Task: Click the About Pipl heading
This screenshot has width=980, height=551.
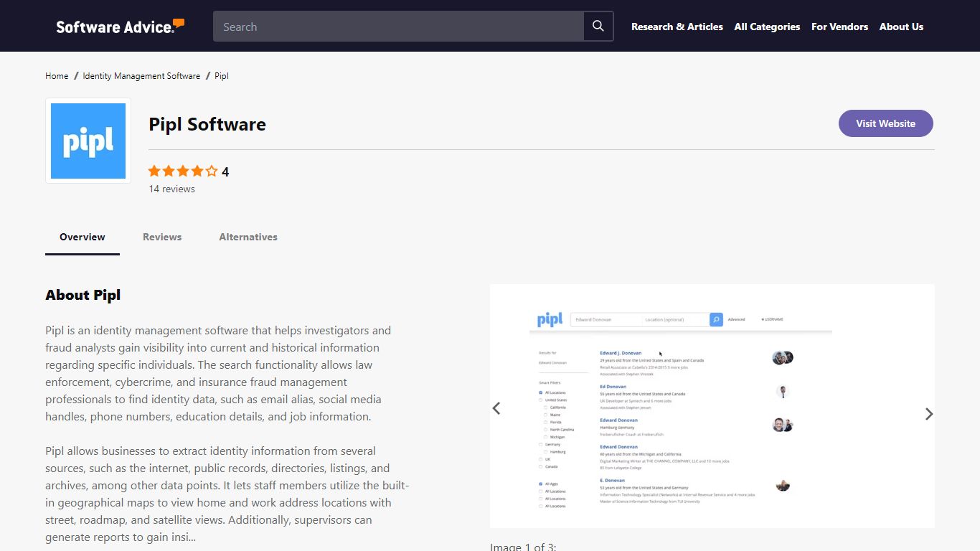Action: point(83,295)
